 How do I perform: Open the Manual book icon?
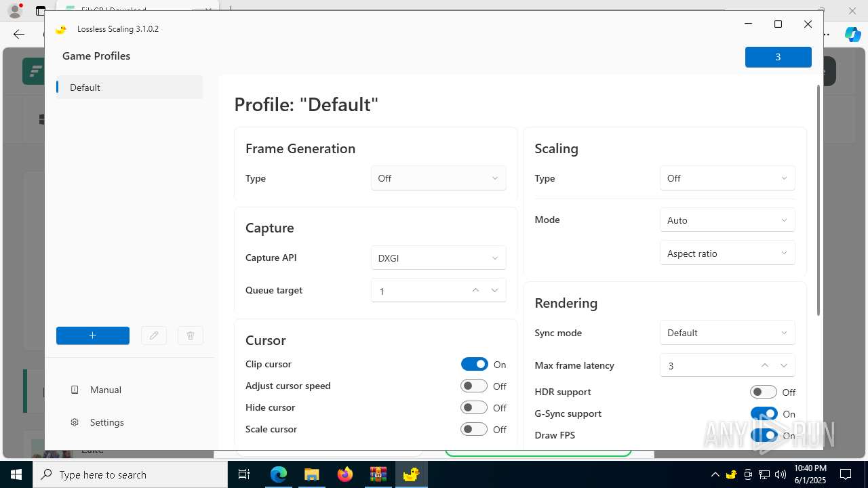tap(75, 390)
